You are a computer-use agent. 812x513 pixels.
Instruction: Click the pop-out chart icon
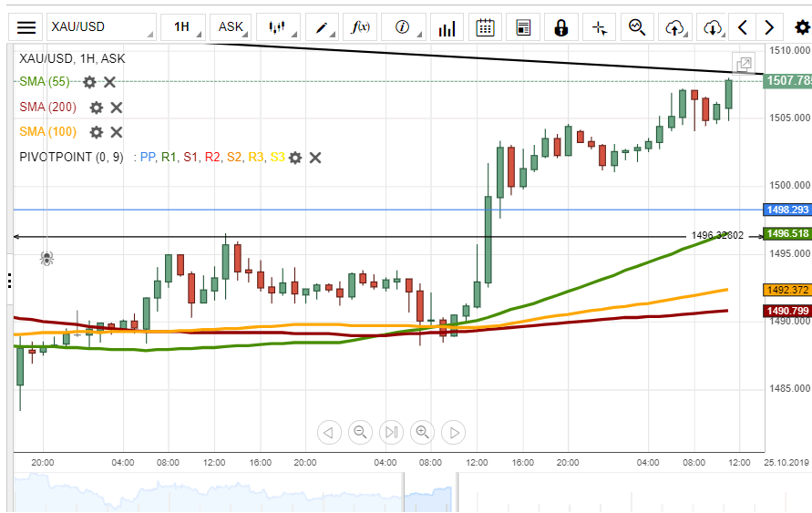(745, 64)
